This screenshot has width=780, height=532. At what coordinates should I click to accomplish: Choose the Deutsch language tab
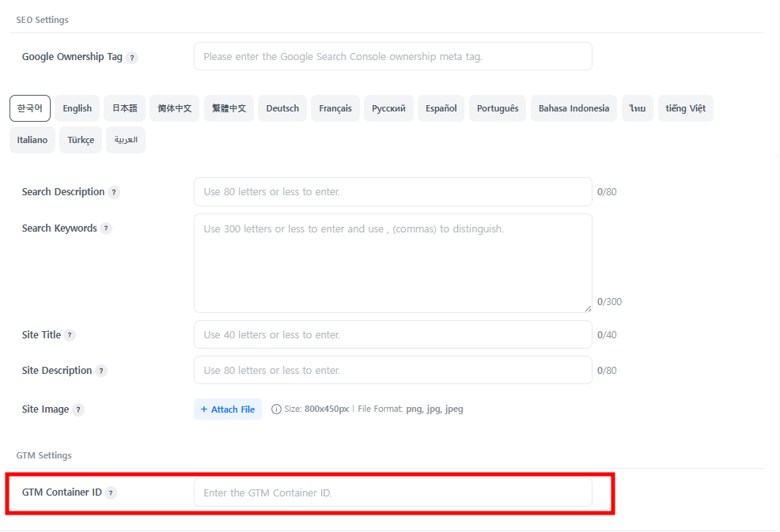click(x=282, y=108)
